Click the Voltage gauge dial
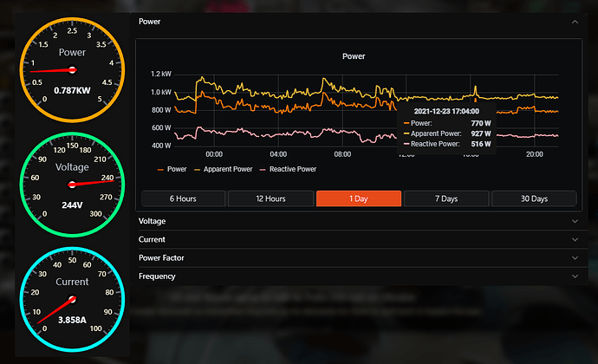Screen dimensions: 598x364 [72, 185]
